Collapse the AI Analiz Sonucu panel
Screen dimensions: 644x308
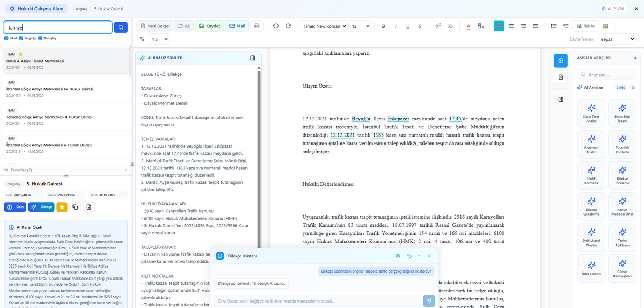tap(252, 58)
